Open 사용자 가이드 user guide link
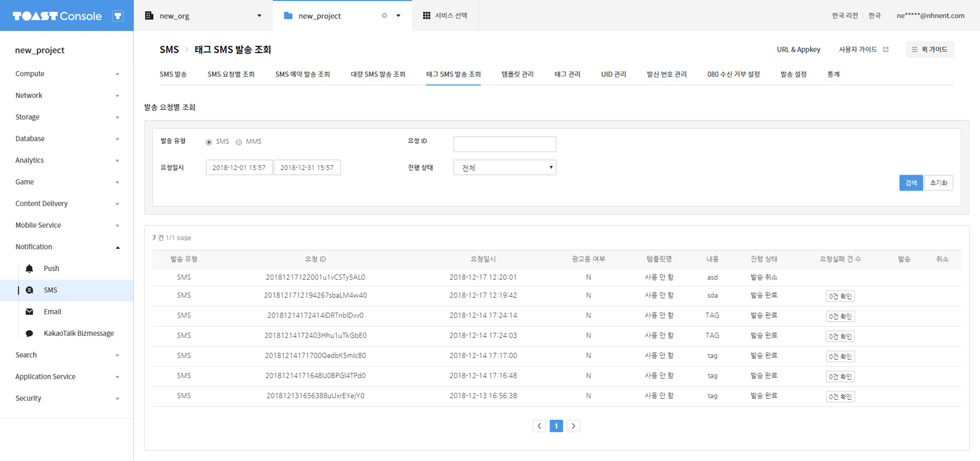Screen dimensions: 980x461 click(x=858, y=49)
